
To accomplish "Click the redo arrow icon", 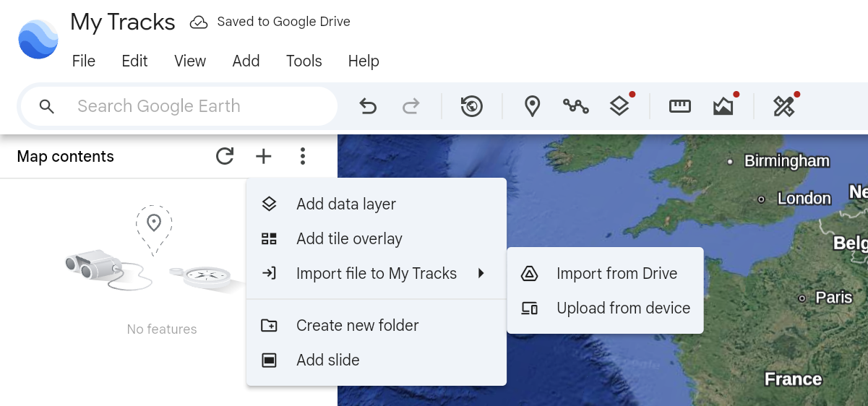I will tap(411, 107).
